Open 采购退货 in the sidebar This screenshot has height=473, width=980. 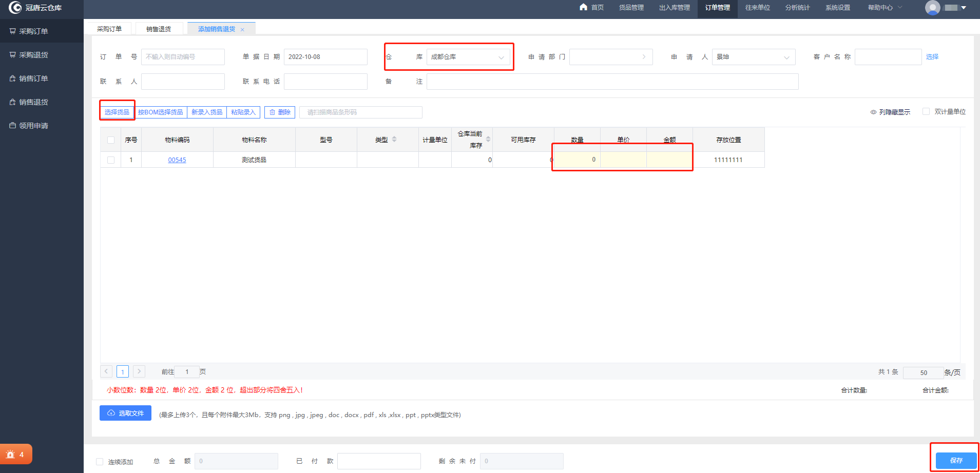(42, 55)
